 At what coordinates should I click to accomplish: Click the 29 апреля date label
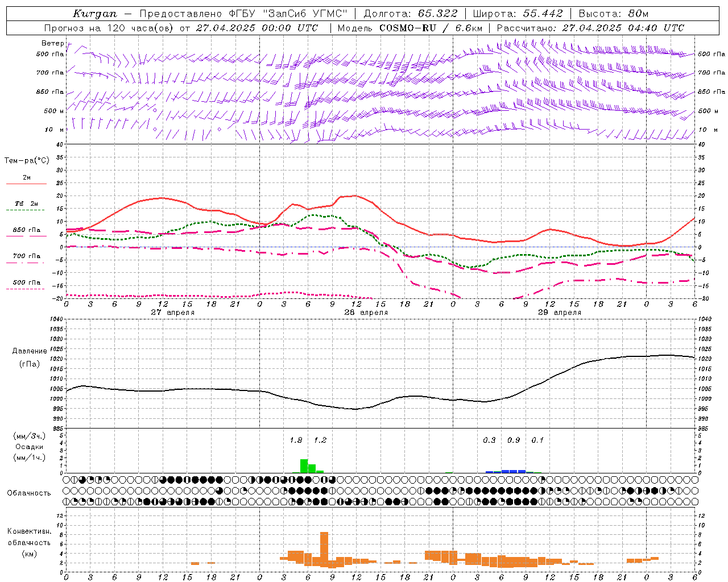(559, 313)
